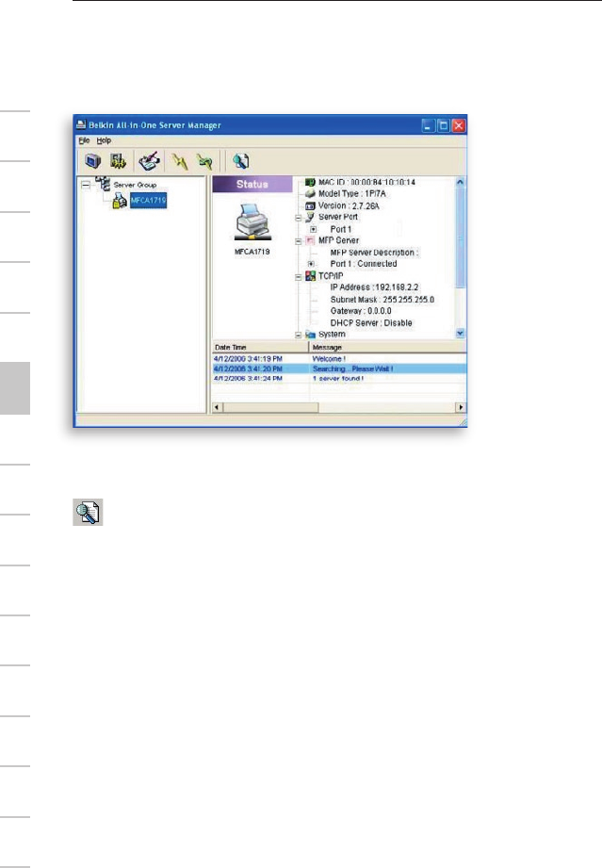This screenshot has width=602, height=868.
Task: Select the Model Type : 1P/7A entry
Action: click(352, 194)
